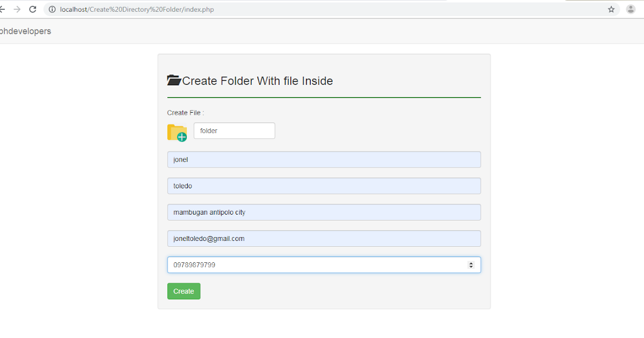This screenshot has height=338, width=644.
Task: Click the page info icon in address bar
Action: [x=51, y=9]
